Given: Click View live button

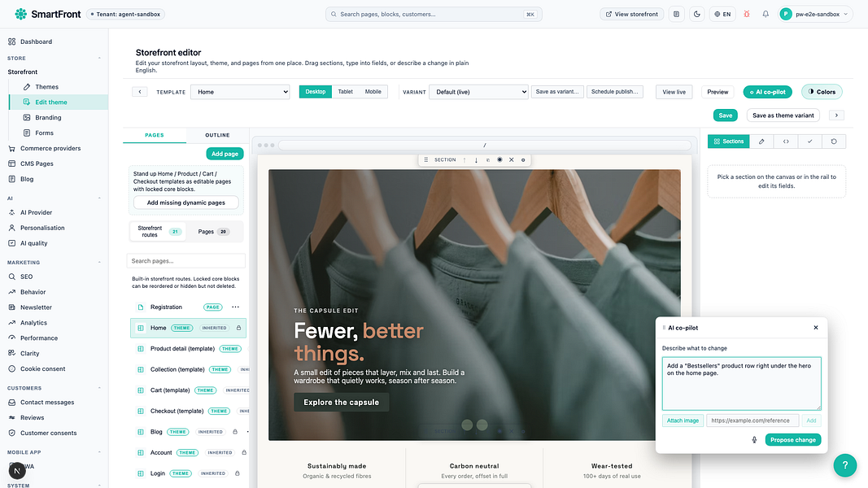Looking at the screenshot, I should [674, 92].
